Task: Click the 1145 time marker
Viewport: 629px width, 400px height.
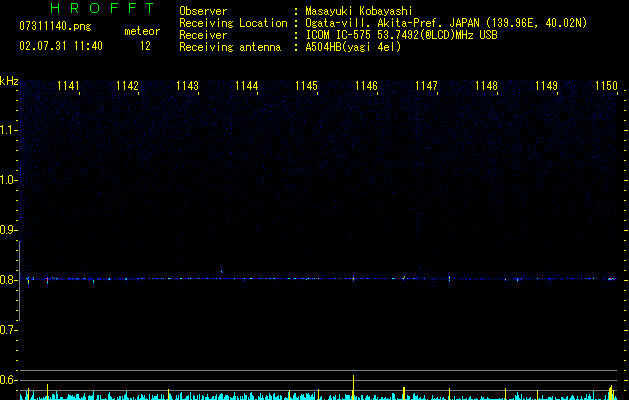Action: tap(306, 86)
